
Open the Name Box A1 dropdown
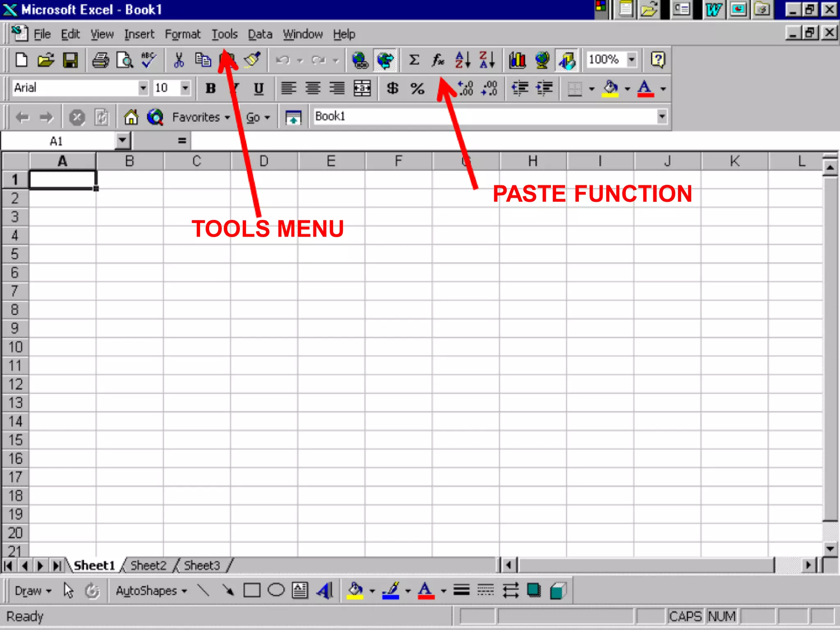[x=122, y=141]
